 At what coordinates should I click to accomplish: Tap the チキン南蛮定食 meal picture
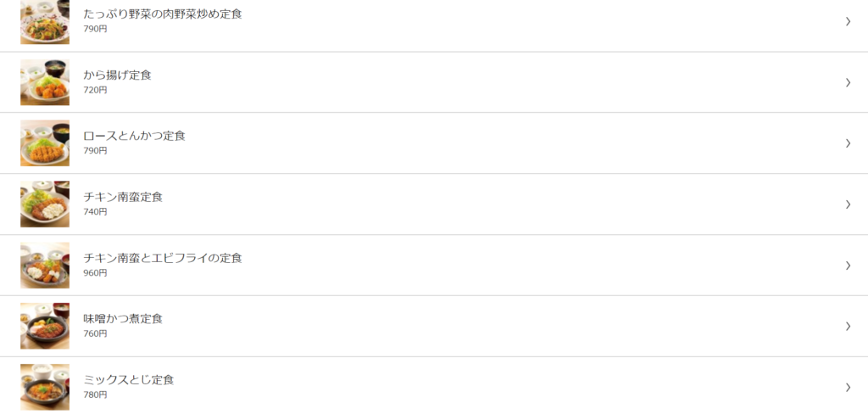click(x=45, y=204)
